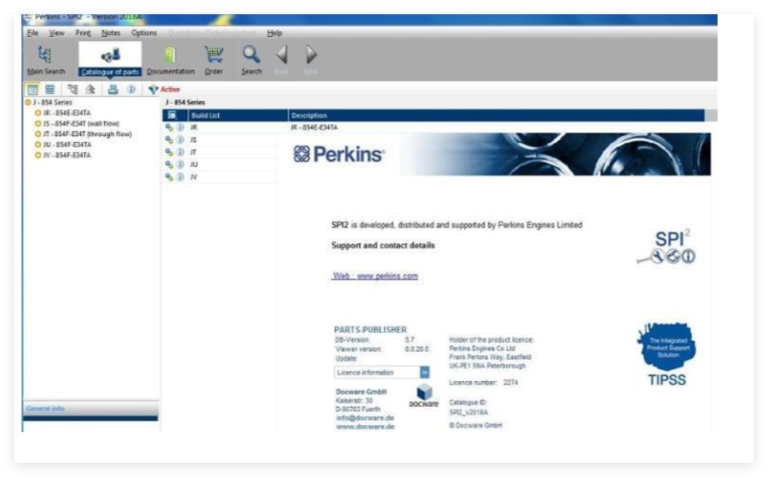Open the Print menu
Image resolution: width=768 pixels, height=477 pixels.
pyautogui.click(x=83, y=33)
